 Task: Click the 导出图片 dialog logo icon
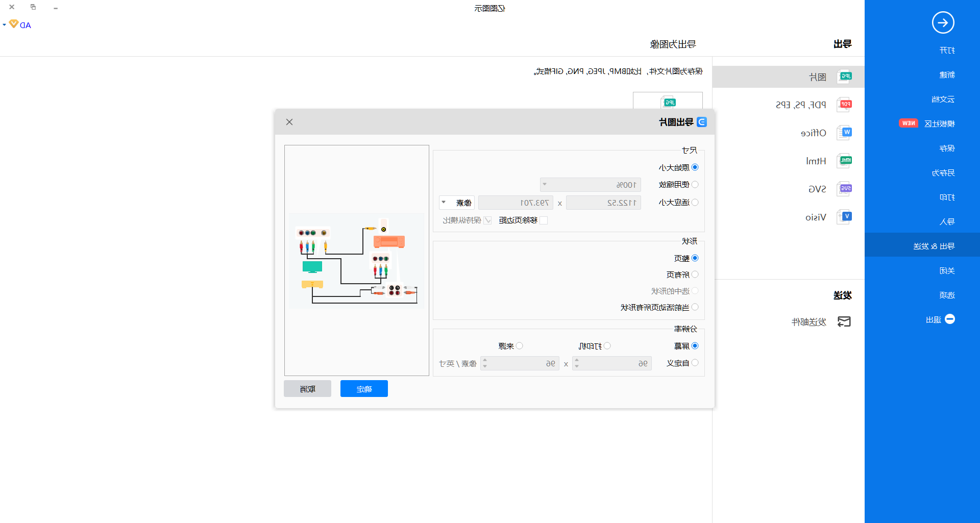(702, 122)
